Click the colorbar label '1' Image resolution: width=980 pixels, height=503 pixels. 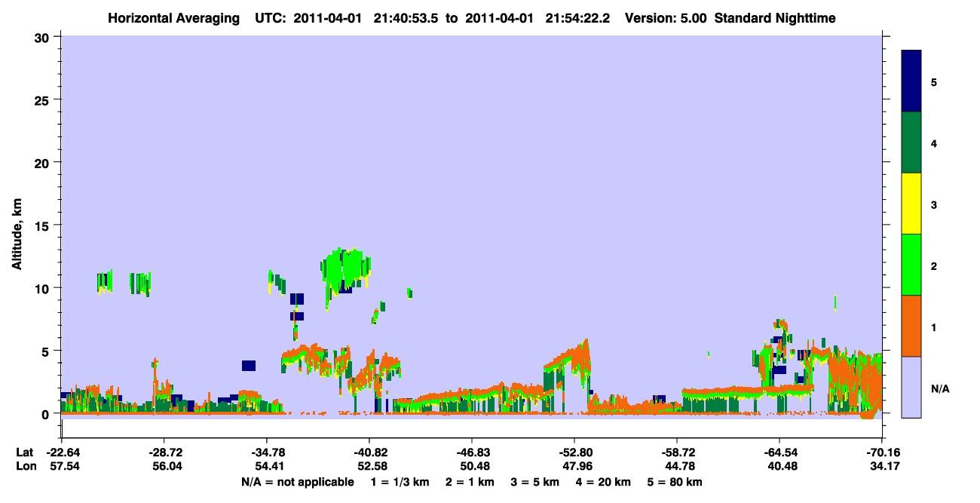point(933,327)
